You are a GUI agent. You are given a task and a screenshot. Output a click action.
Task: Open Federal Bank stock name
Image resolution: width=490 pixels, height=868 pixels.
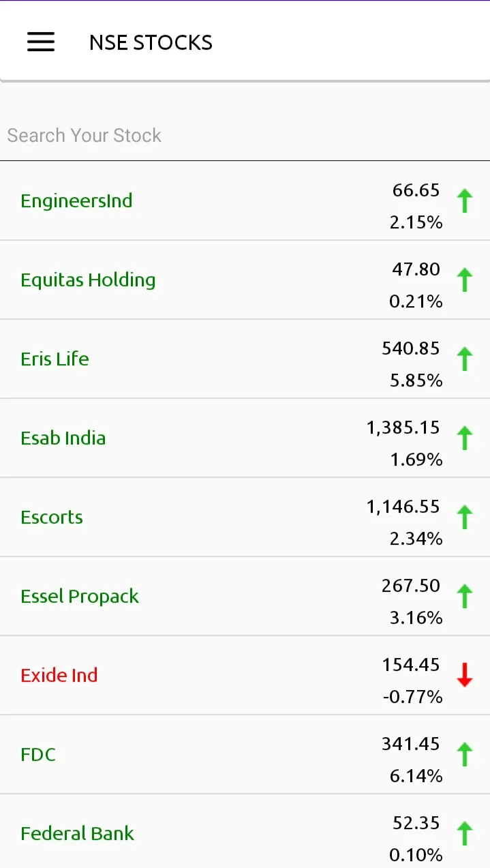[77, 833]
